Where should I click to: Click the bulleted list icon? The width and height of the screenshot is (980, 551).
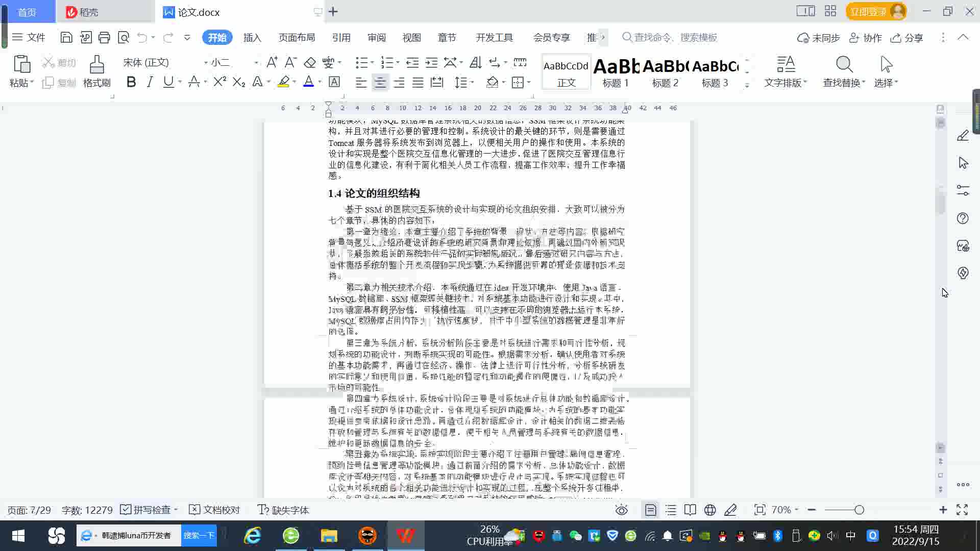361,62
